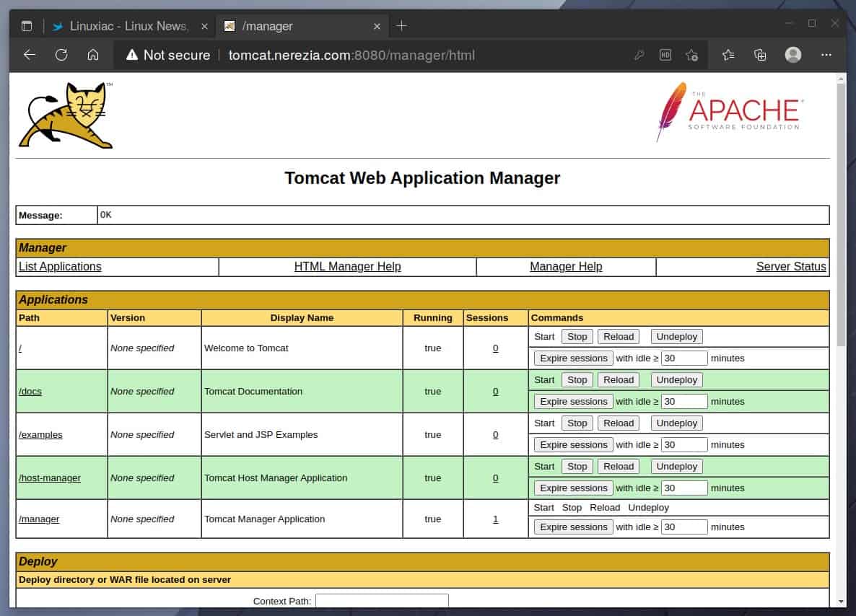Viewport: 856px width, 616px height.
Task: Stop the Servlet and JSP Examples application
Action: (x=577, y=423)
